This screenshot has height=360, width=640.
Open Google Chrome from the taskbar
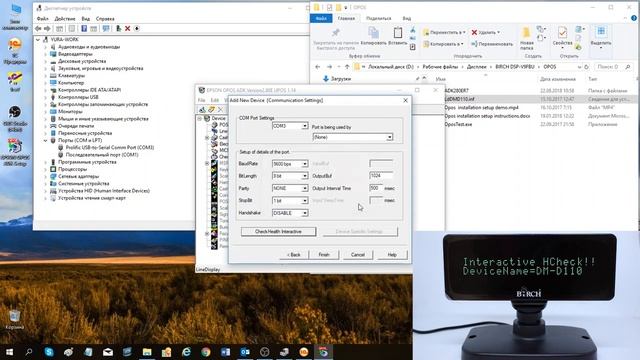206,352
